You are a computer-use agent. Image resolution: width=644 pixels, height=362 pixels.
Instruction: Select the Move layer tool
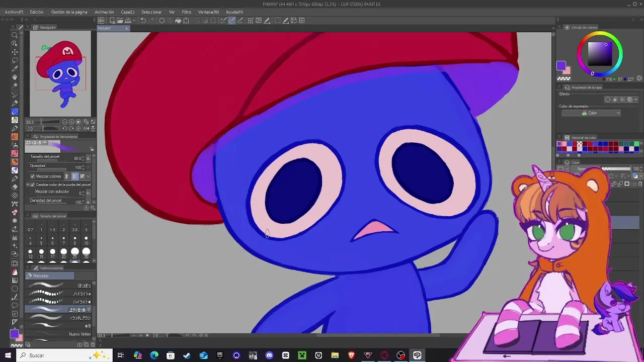click(15, 52)
